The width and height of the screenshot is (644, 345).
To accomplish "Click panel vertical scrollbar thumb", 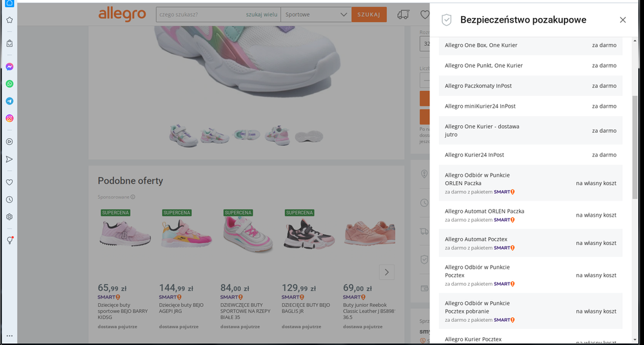I will tap(635, 148).
